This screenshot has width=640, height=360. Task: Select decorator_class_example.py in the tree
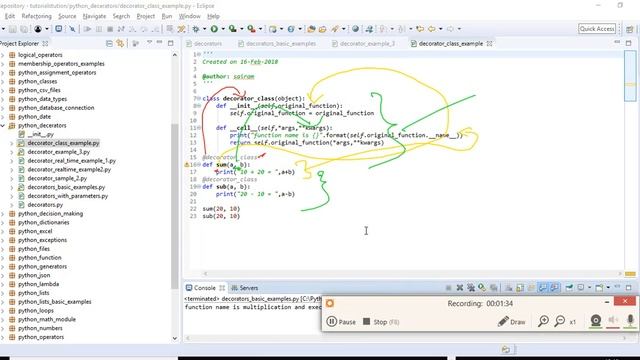click(63, 143)
